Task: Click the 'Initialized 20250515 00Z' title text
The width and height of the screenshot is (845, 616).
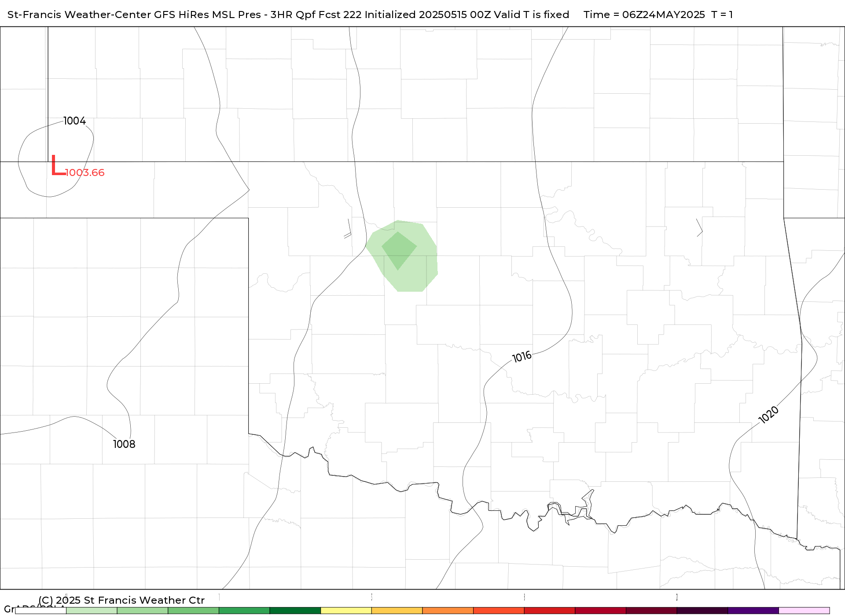Action: (427, 15)
